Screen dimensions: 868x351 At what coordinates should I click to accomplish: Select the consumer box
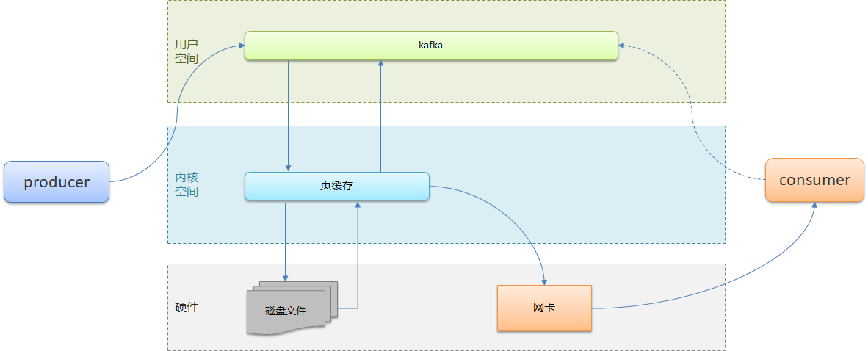[814, 180]
